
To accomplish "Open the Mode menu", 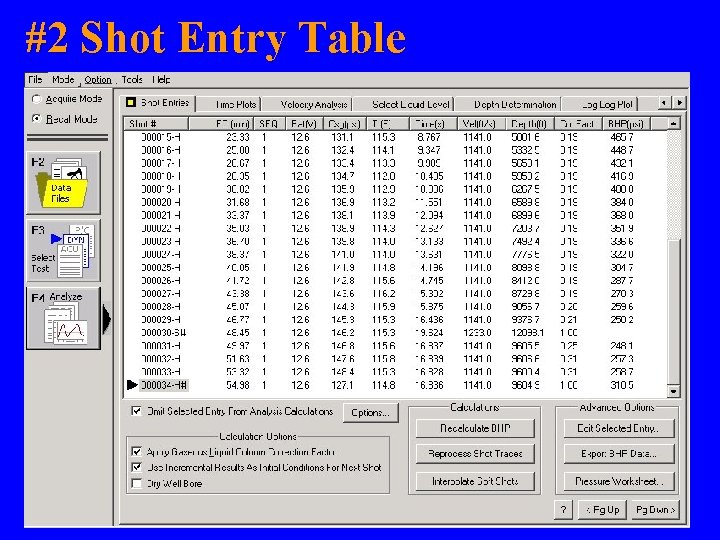I will click(x=63, y=79).
